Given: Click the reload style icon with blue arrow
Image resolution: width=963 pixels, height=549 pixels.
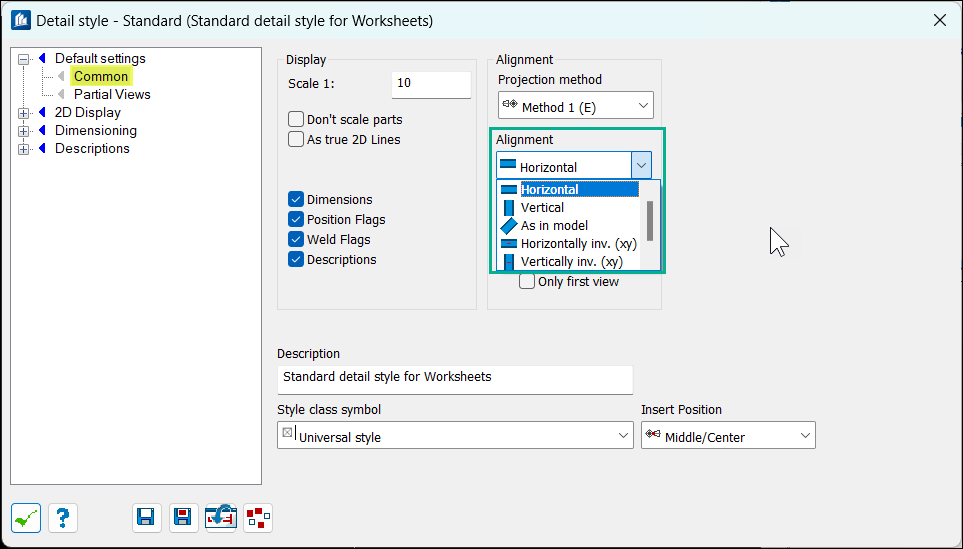Looking at the screenshot, I should (220, 517).
